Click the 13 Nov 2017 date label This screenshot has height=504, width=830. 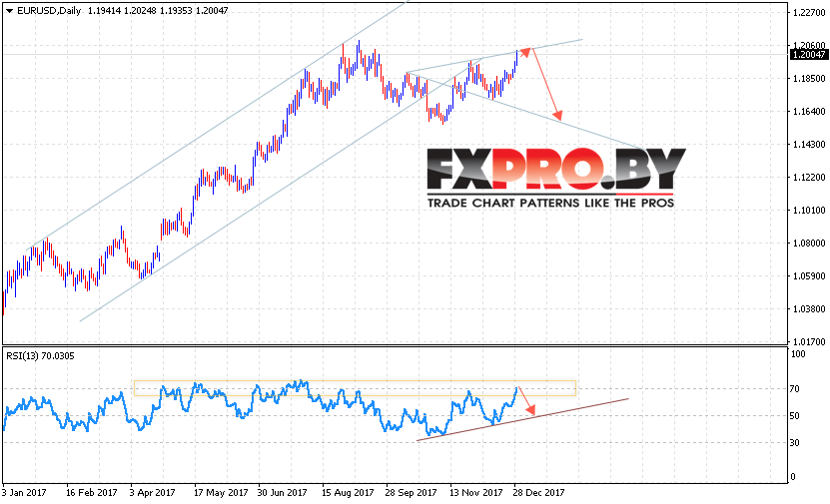(475, 493)
